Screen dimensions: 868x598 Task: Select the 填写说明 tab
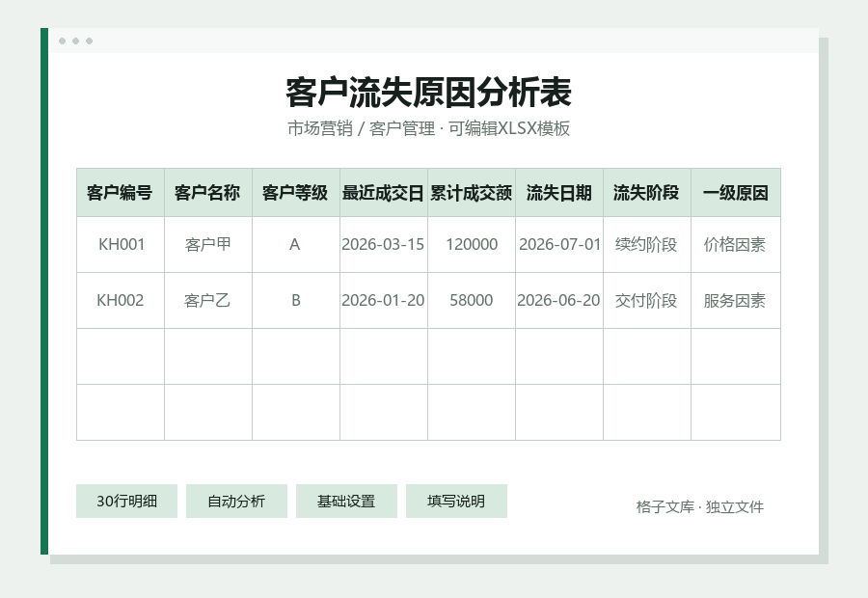[x=456, y=502]
